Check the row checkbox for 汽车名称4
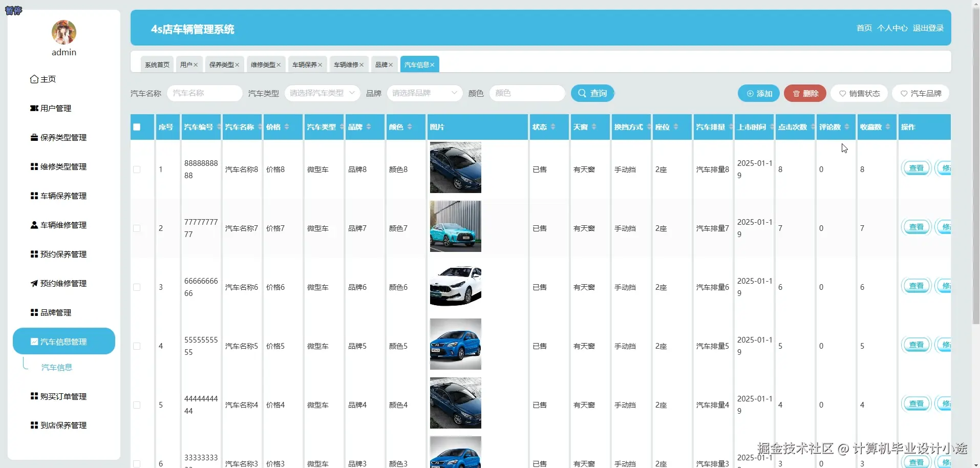 click(137, 405)
